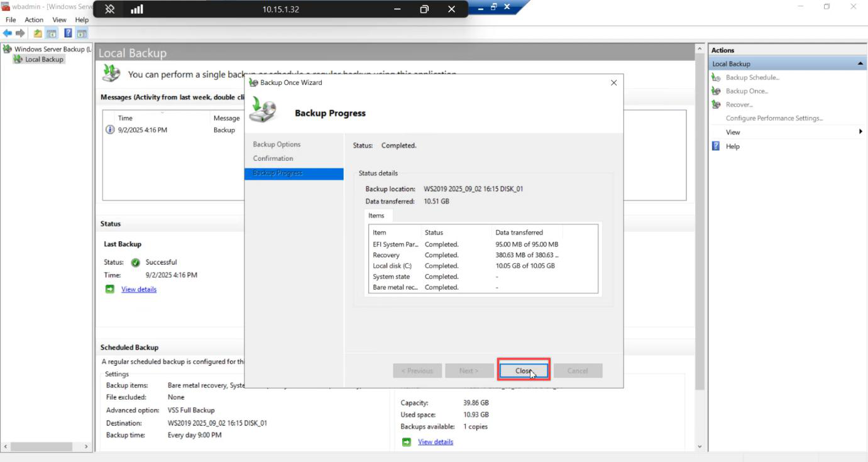Screen dimensions: 868x462
Task: Click the pin icon on the remote session bar
Action: [110, 9]
